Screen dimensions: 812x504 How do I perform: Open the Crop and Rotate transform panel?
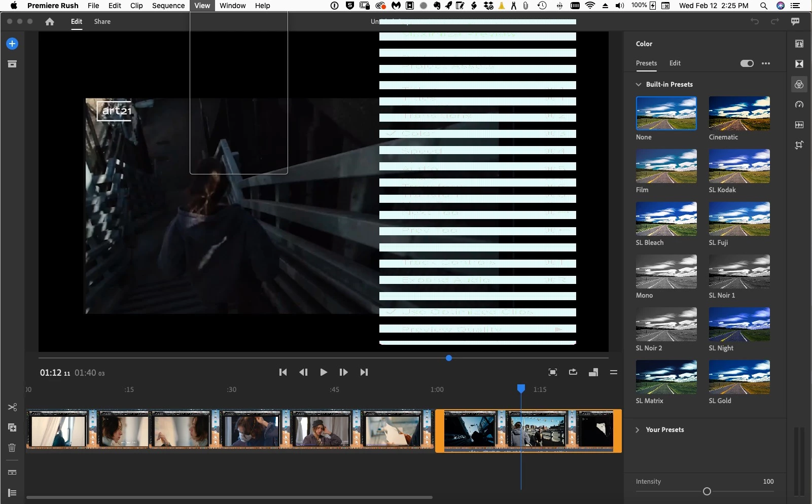pyautogui.click(x=799, y=145)
